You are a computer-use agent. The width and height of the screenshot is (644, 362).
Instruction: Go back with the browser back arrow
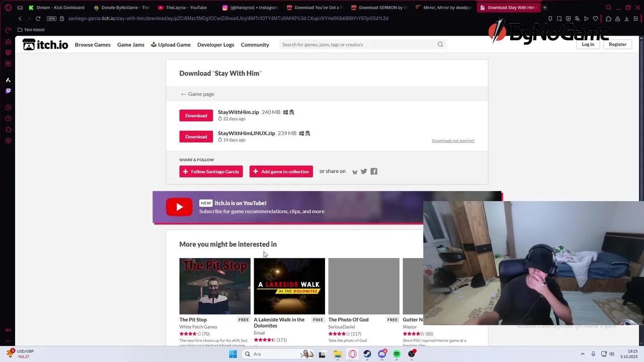pyautogui.click(x=20, y=19)
